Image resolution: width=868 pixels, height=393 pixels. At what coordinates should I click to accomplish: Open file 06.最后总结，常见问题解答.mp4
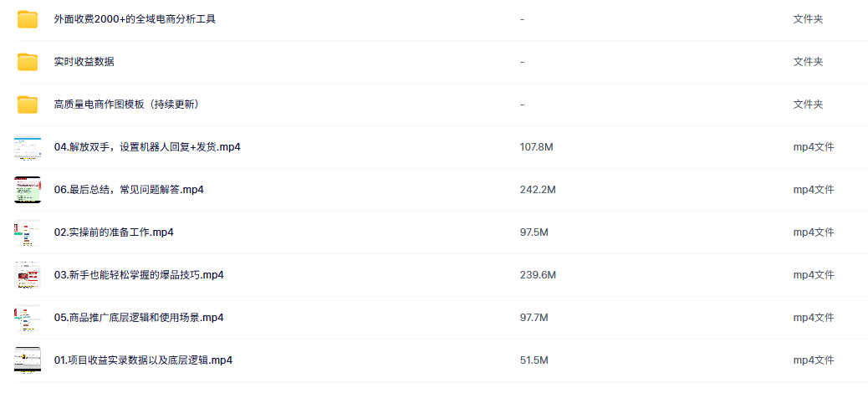coord(129,190)
